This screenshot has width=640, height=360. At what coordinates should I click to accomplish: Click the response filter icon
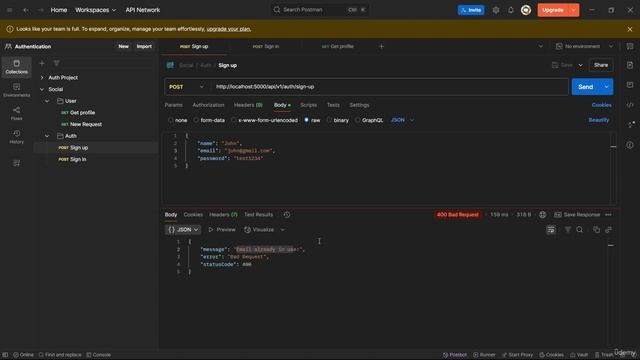click(x=567, y=230)
